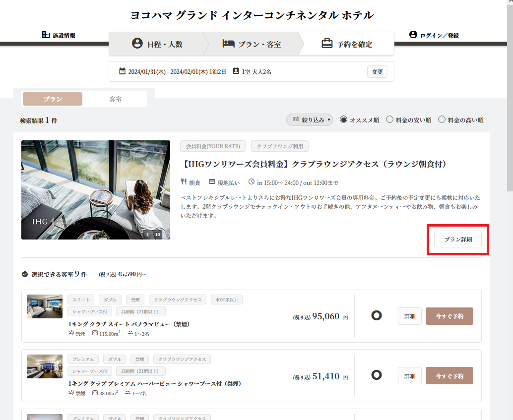Screen dimensions: 513x420
Task: Click the hotel name heading
Action: 252,15
